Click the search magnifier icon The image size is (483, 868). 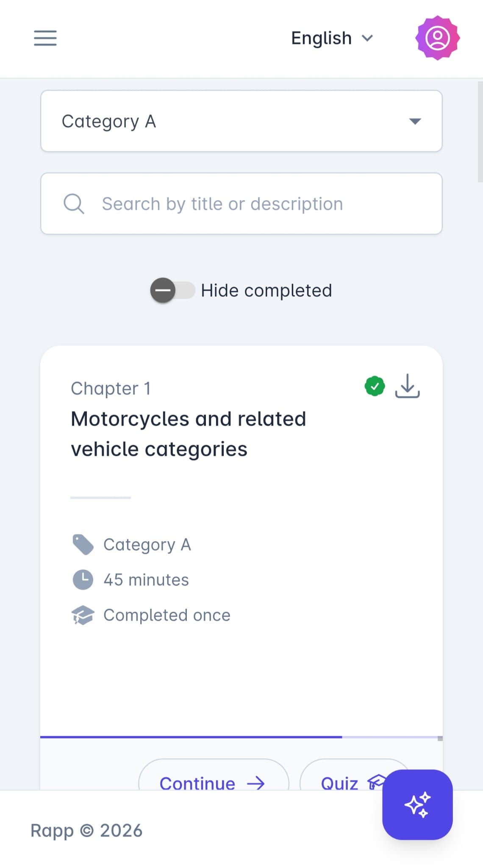[x=74, y=203]
